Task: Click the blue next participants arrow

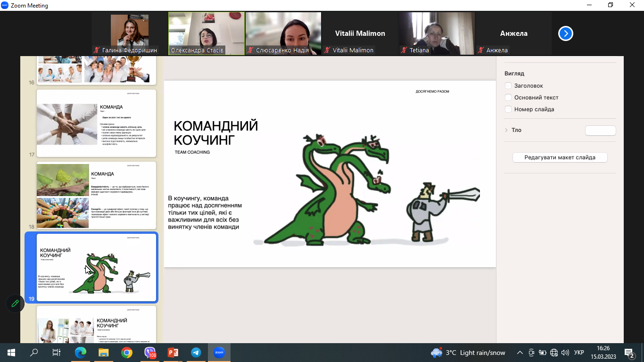Action: click(x=565, y=33)
